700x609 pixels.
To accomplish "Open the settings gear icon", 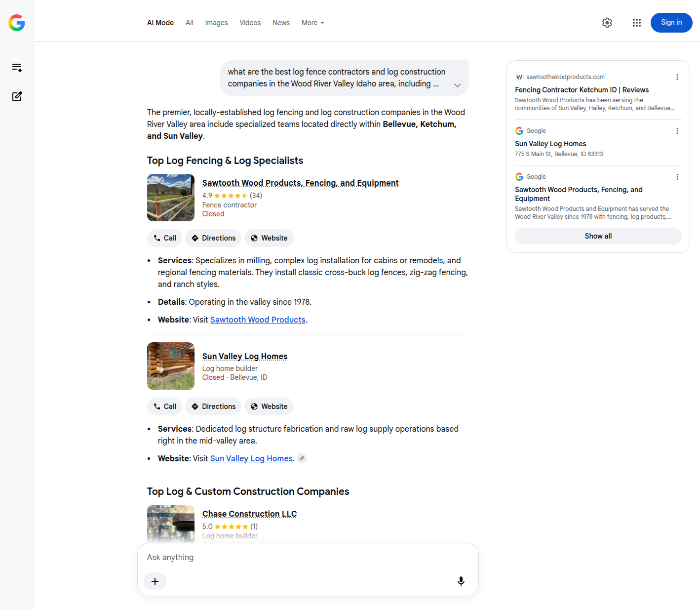I will tap(607, 23).
